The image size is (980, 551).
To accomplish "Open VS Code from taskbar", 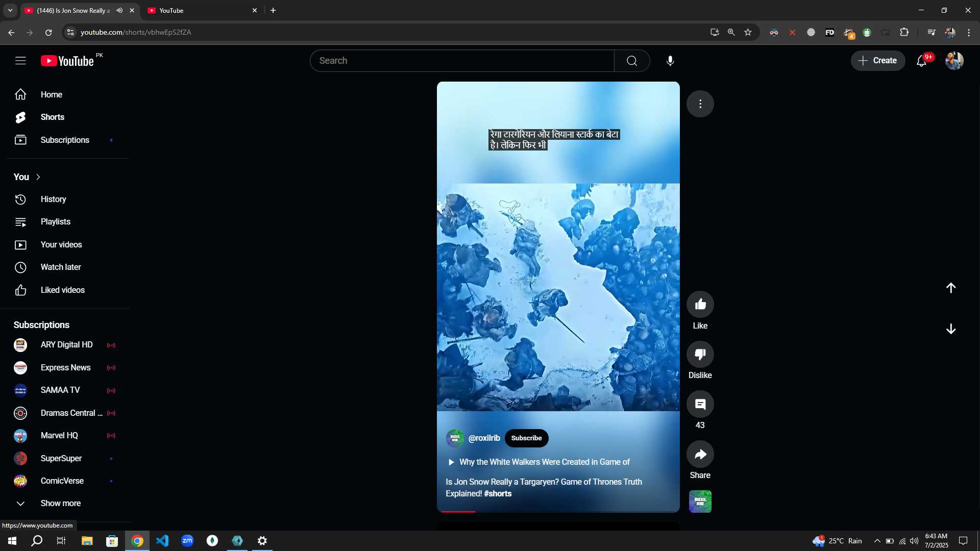I will pyautogui.click(x=162, y=541).
